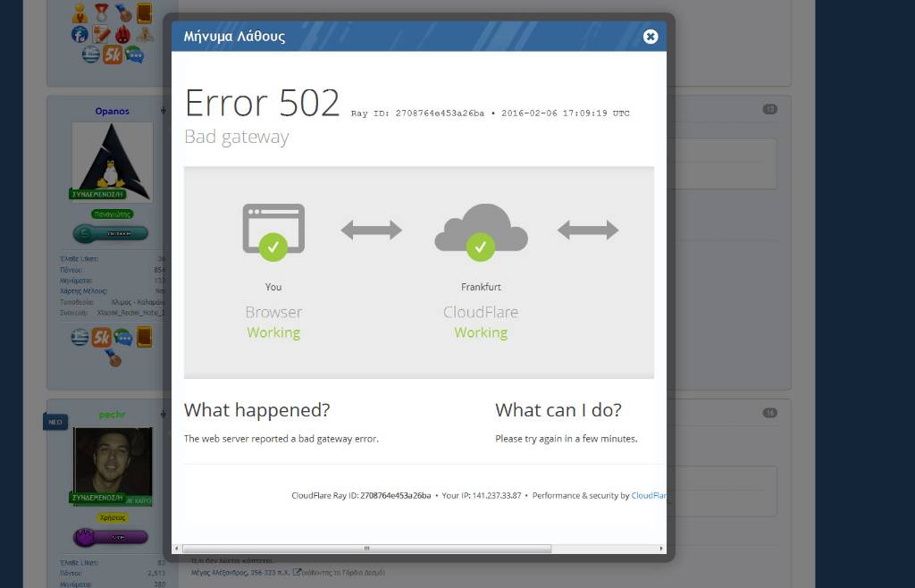Click pechr yellow rank label Χρήστος
This screenshot has width=915, height=588.
point(113,517)
